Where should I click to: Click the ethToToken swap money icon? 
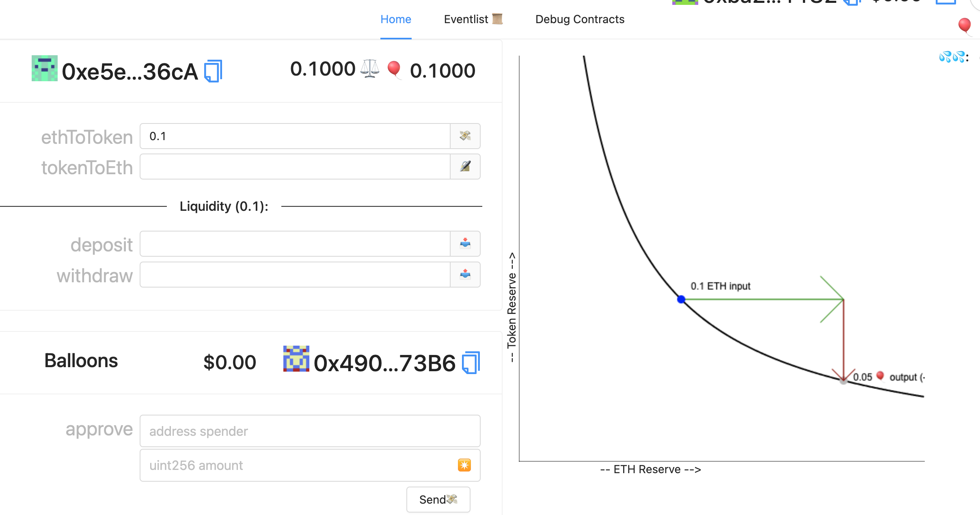pyautogui.click(x=465, y=136)
